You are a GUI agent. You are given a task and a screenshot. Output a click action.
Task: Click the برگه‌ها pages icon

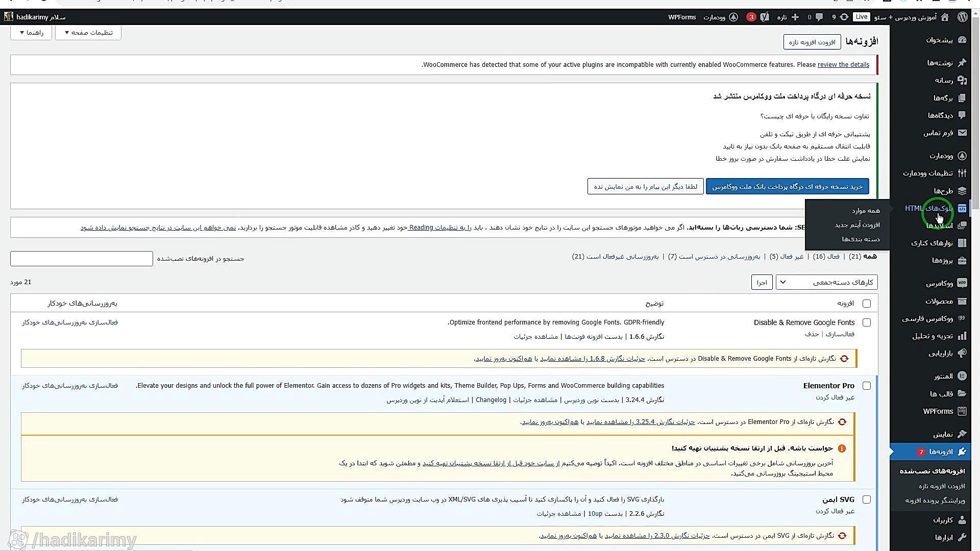(962, 97)
